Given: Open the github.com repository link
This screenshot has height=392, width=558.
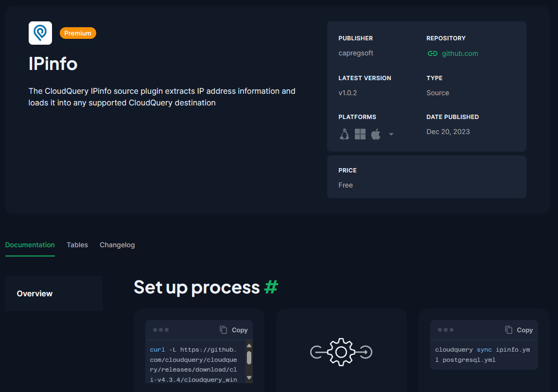Looking at the screenshot, I should 460,53.
